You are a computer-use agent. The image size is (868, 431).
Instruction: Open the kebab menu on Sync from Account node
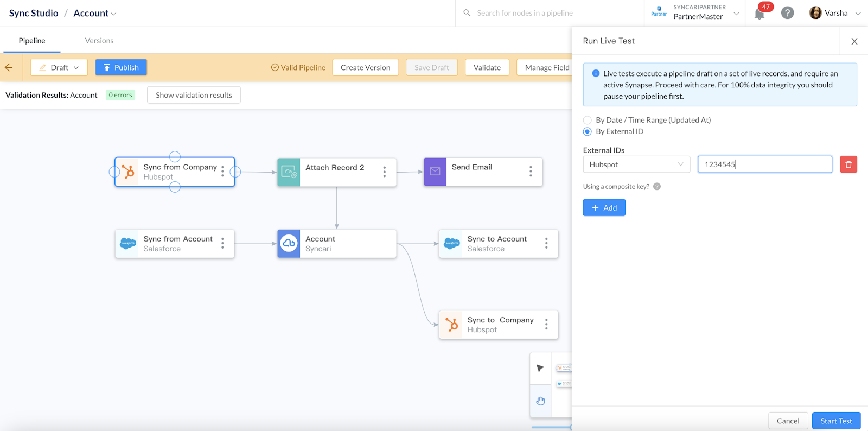(x=222, y=243)
